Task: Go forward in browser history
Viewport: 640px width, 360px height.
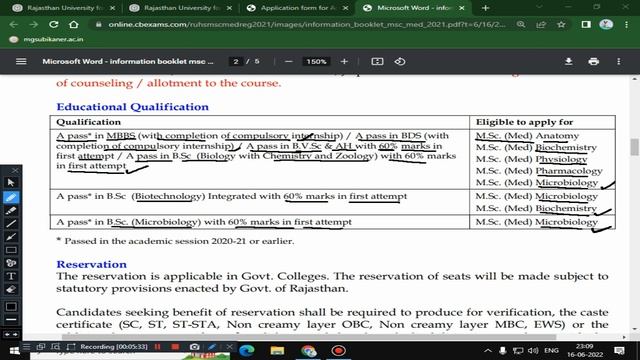Action: click(33, 24)
